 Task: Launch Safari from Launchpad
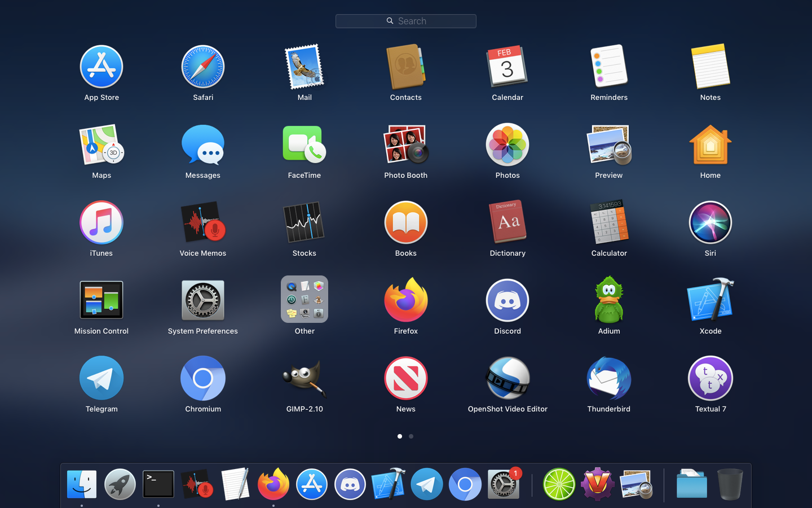[x=203, y=67]
